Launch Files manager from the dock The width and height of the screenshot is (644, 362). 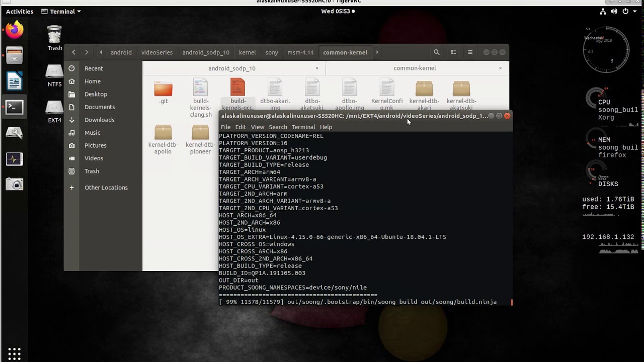14,55
